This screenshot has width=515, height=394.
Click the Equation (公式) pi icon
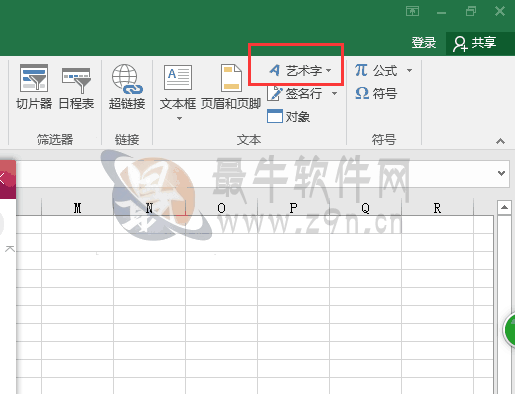click(361, 70)
